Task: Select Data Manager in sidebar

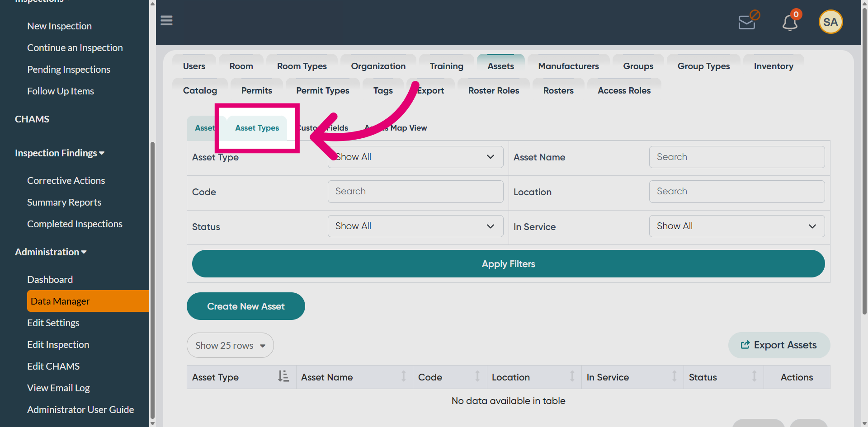Action: (x=88, y=301)
